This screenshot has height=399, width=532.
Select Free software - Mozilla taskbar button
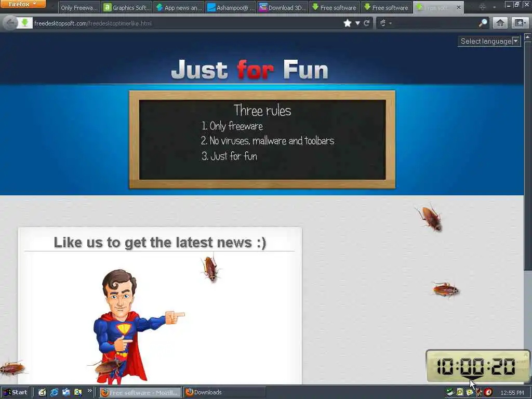(140, 392)
